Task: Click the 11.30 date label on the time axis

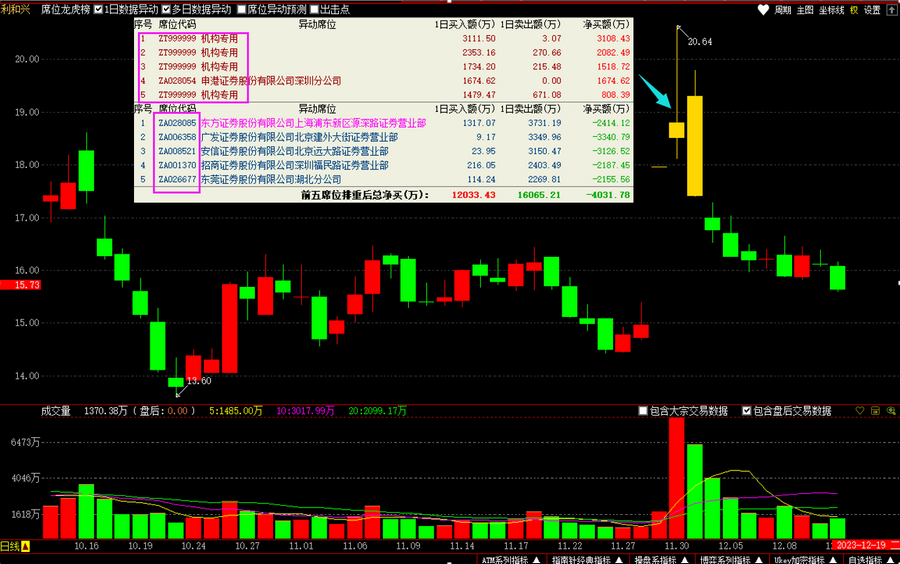Action: click(x=677, y=546)
